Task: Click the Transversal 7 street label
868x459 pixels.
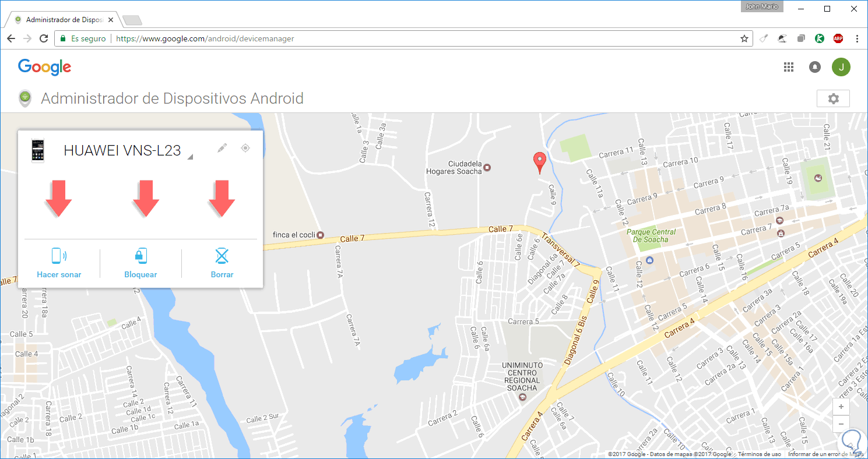Action: point(561,250)
